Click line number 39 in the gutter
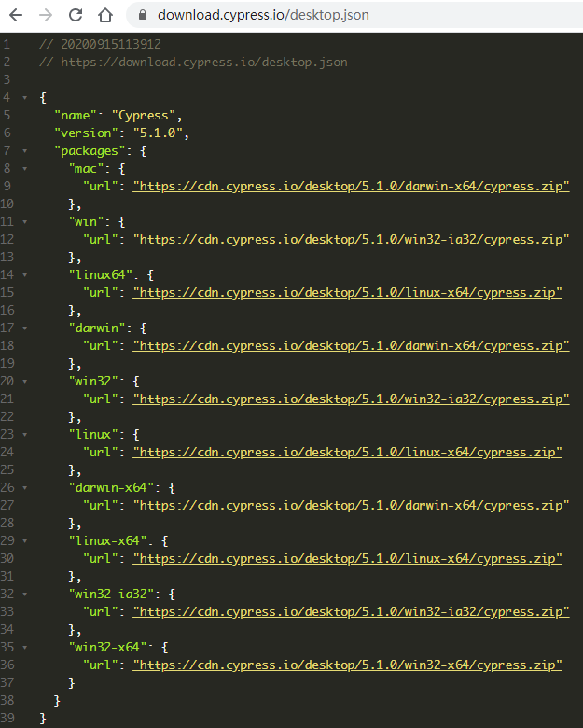Viewport: 583px width, 728px height. click(7, 719)
